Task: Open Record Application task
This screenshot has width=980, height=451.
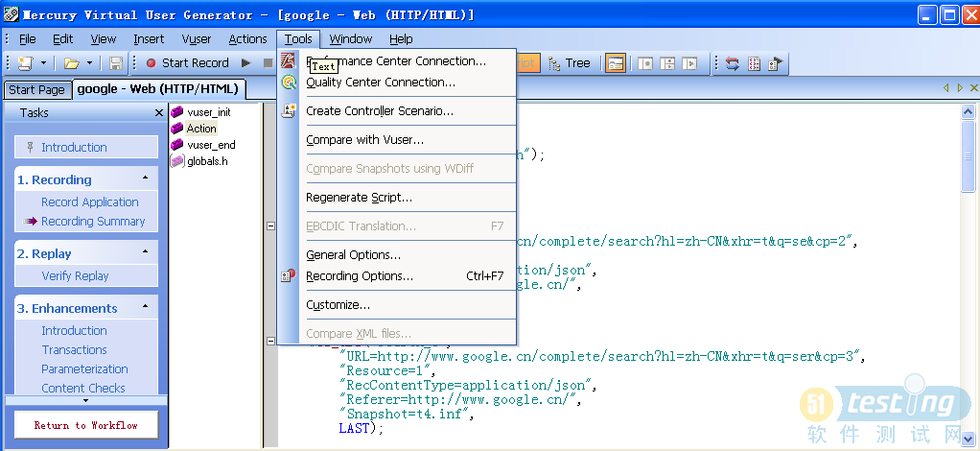Action: point(90,202)
